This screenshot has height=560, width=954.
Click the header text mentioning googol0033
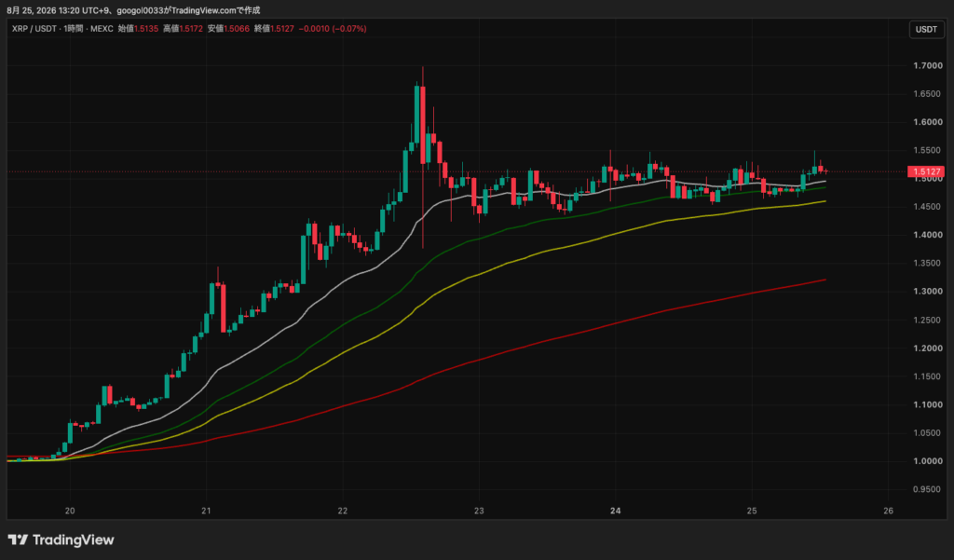pyautogui.click(x=133, y=9)
